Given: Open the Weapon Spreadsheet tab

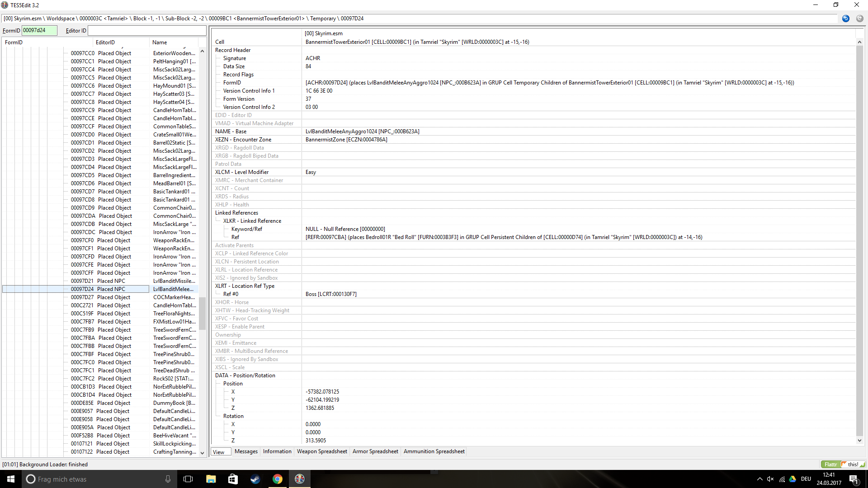Looking at the screenshot, I should 322,451.
